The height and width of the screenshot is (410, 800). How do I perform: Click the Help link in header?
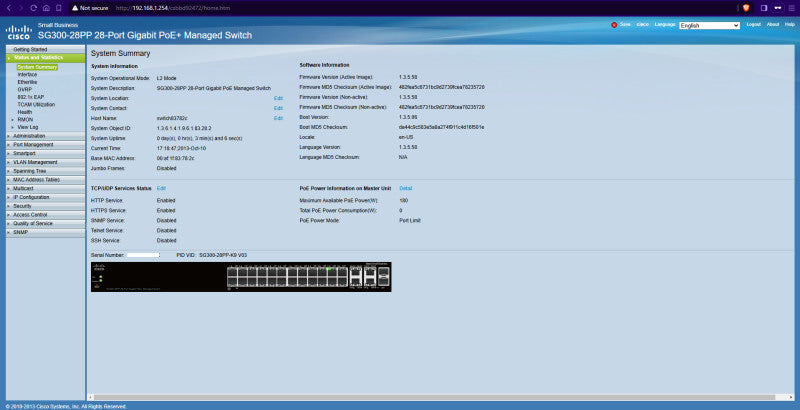click(790, 24)
